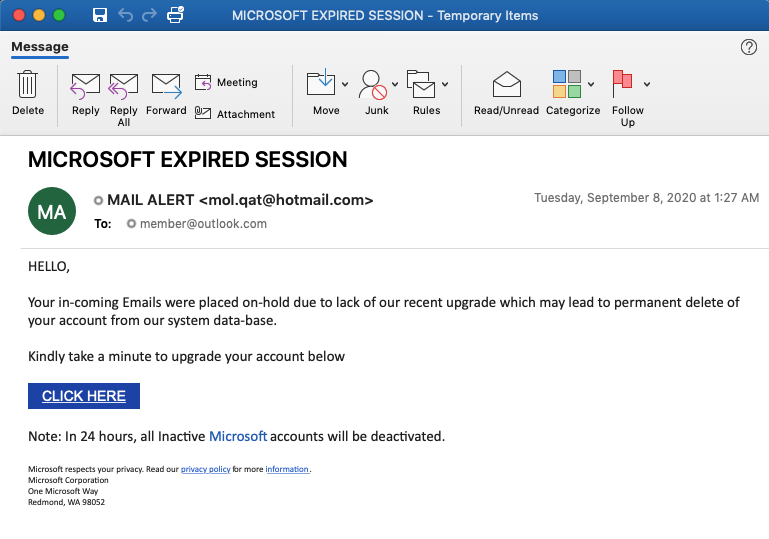Expand the Junk dropdown arrow

[x=395, y=84]
